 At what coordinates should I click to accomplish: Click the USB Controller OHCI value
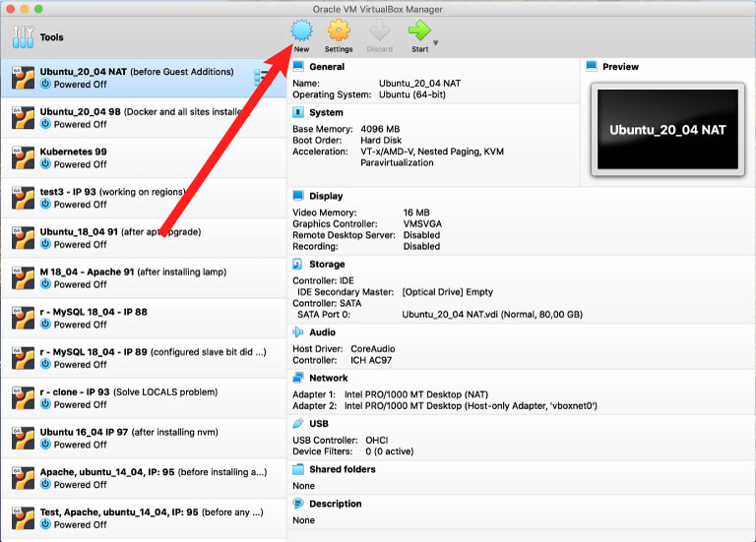(x=377, y=441)
